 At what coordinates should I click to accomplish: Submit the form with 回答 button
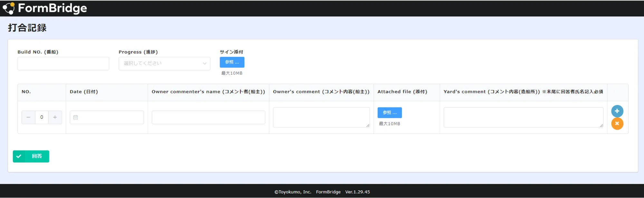[31, 156]
